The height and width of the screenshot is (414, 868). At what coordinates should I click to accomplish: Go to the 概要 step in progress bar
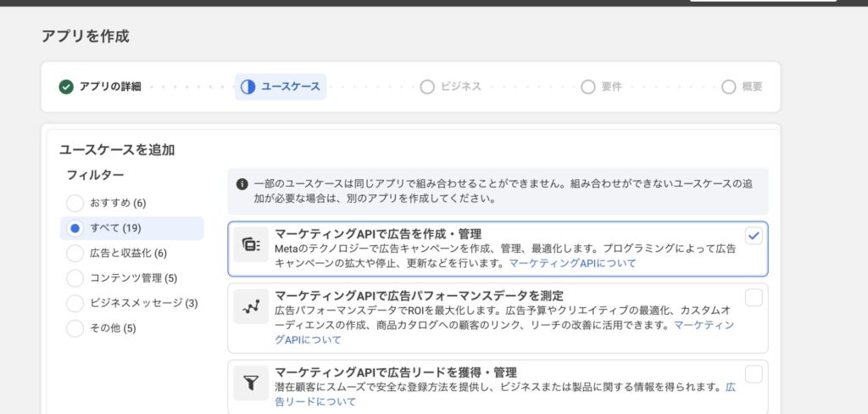coord(742,87)
